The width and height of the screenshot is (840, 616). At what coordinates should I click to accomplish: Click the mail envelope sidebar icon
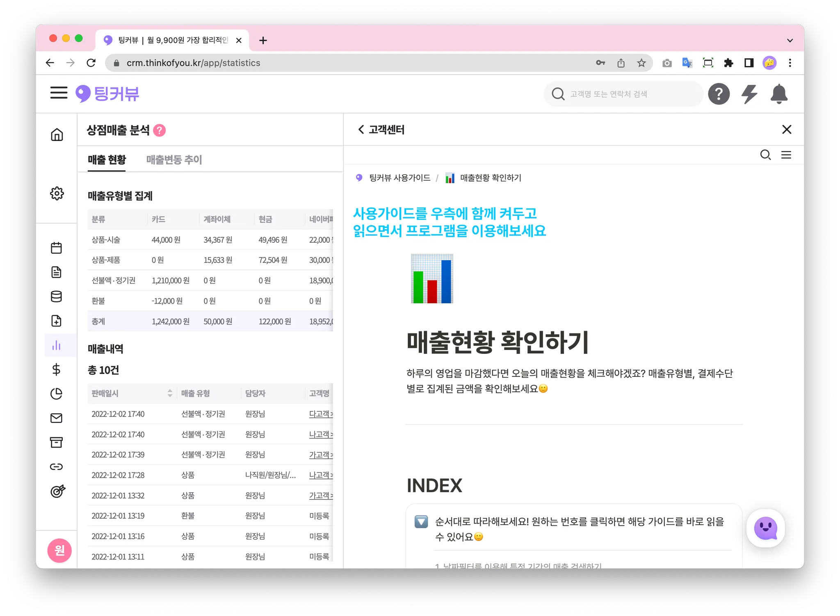coord(57,418)
